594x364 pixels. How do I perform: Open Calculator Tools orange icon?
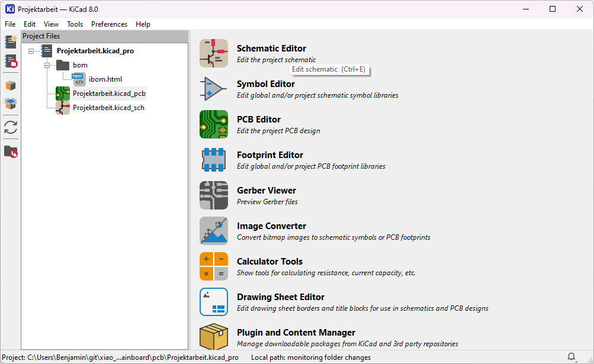pos(214,266)
